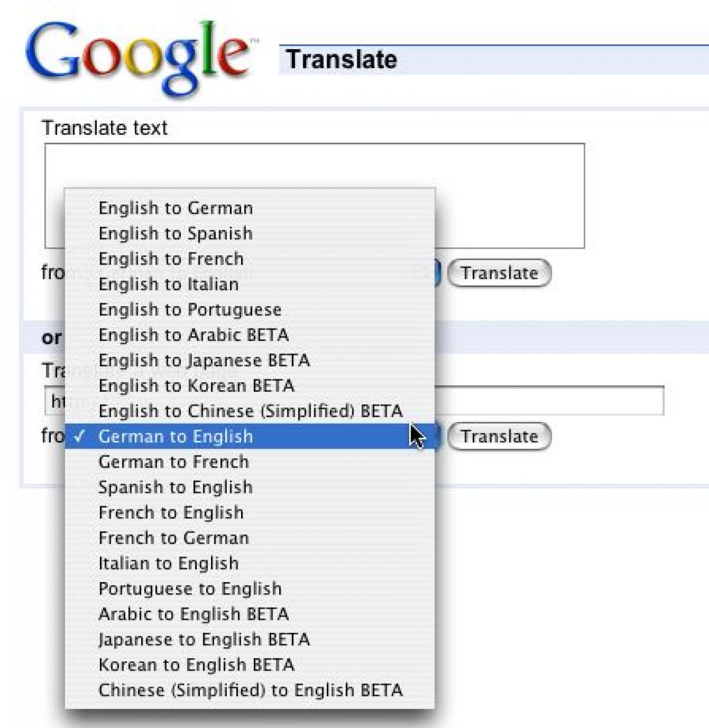
Task: Pick Spanish to English
Action: click(x=175, y=487)
